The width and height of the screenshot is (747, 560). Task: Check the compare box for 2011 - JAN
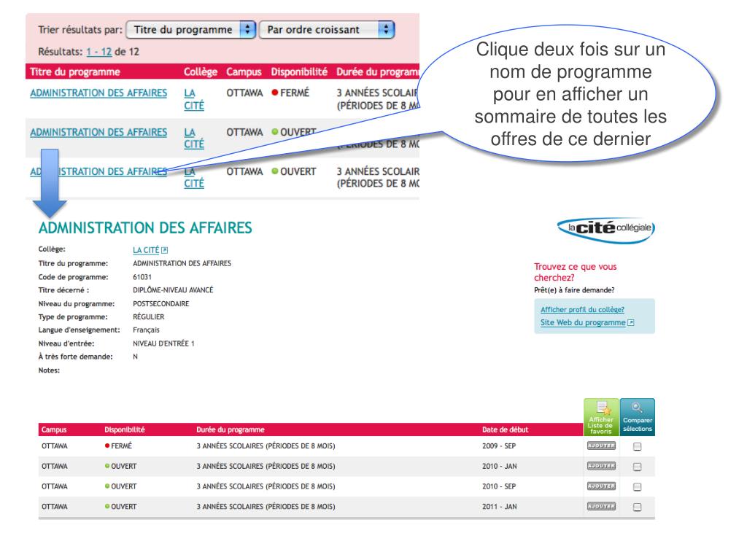[x=638, y=507]
